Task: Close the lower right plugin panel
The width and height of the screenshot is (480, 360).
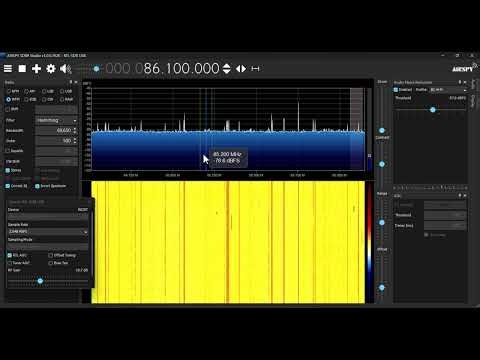Action: coord(465,195)
